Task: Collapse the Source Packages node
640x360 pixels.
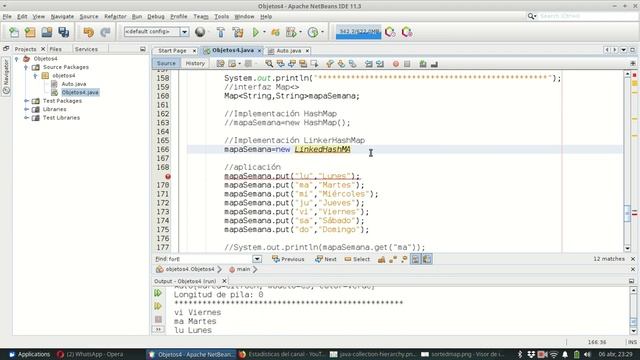Action: tap(26, 67)
